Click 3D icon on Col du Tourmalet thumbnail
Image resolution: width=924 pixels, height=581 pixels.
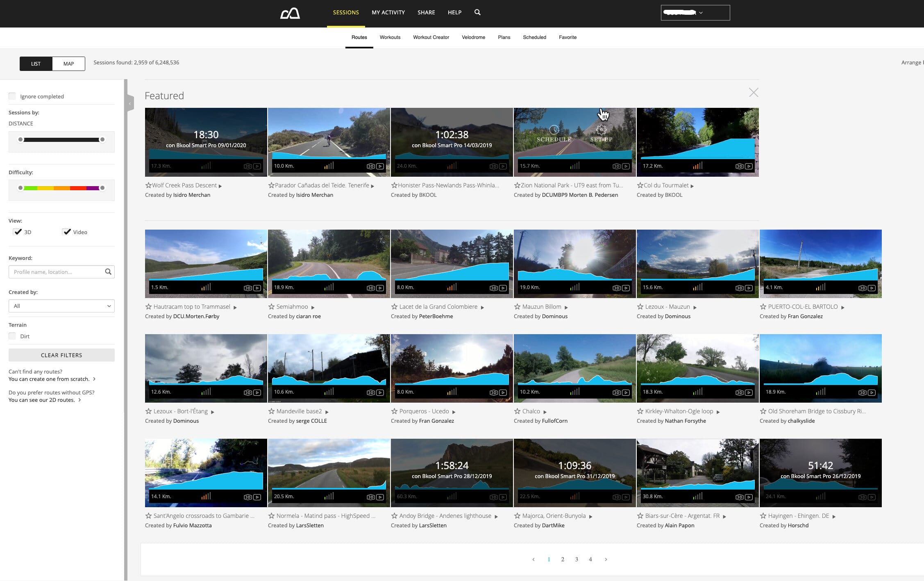coord(739,166)
